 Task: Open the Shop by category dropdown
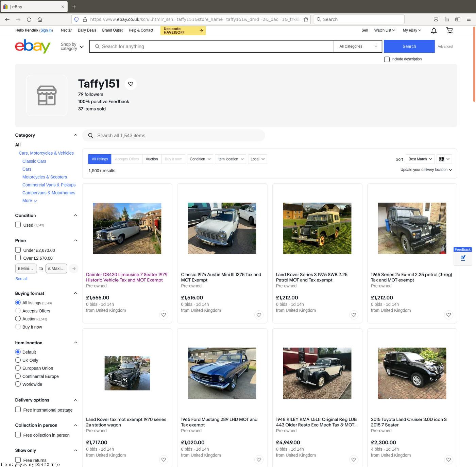tap(72, 47)
